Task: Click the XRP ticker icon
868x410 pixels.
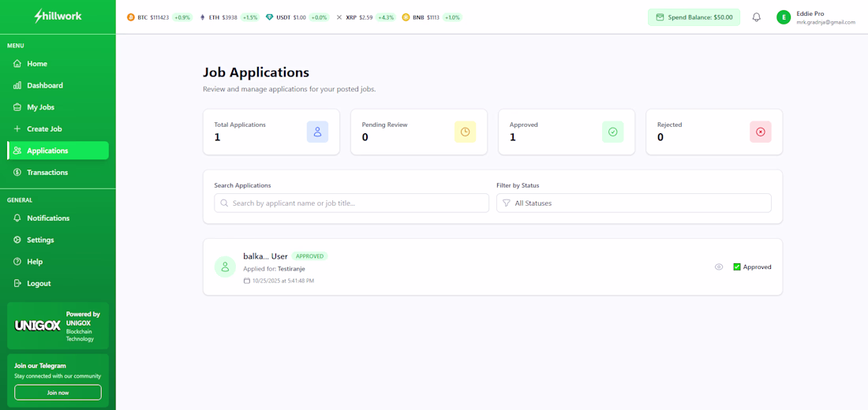Action: [x=339, y=17]
